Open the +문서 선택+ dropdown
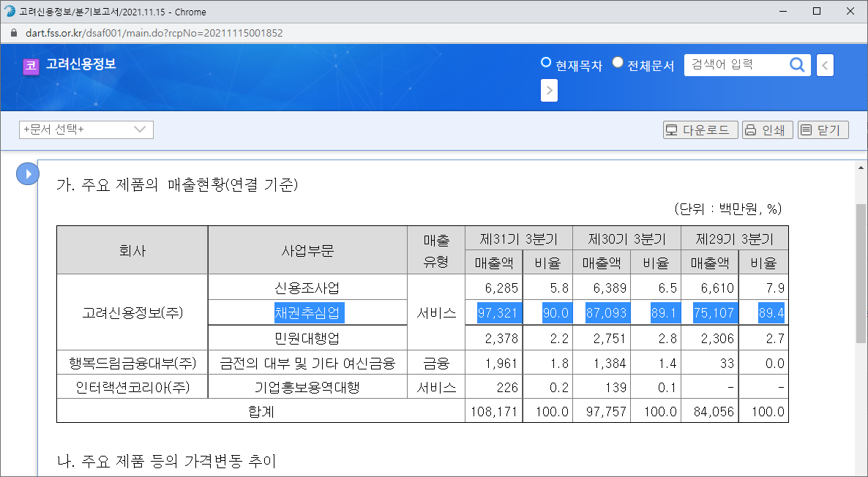Image resolution: width=868 pixels, height=477 pixels. [86, 129]
